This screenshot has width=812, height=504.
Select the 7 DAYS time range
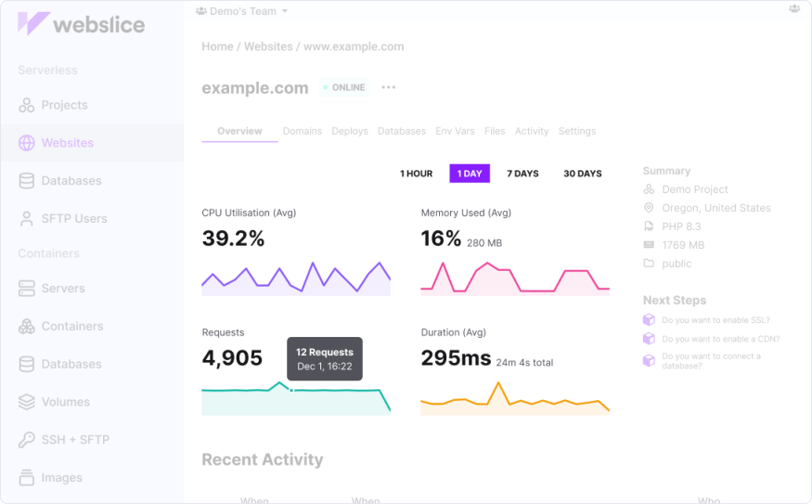point(522,174)
